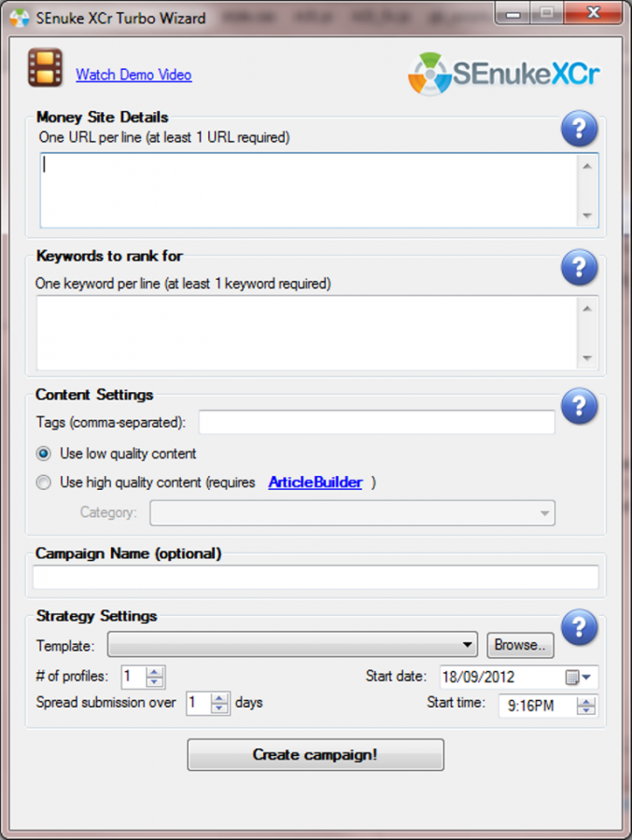The height and width of the screenshot is (840, 632).
Task: Decrease spread submission days
Action: pos(219,708)
